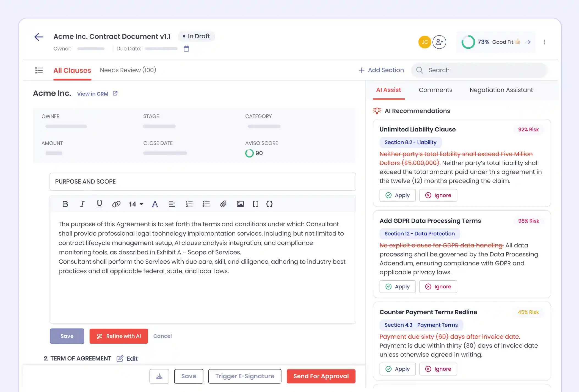This screenshot has height=392, width=579.
Task: Switch to Needs Review (100) tab
Action: [128, 70]
